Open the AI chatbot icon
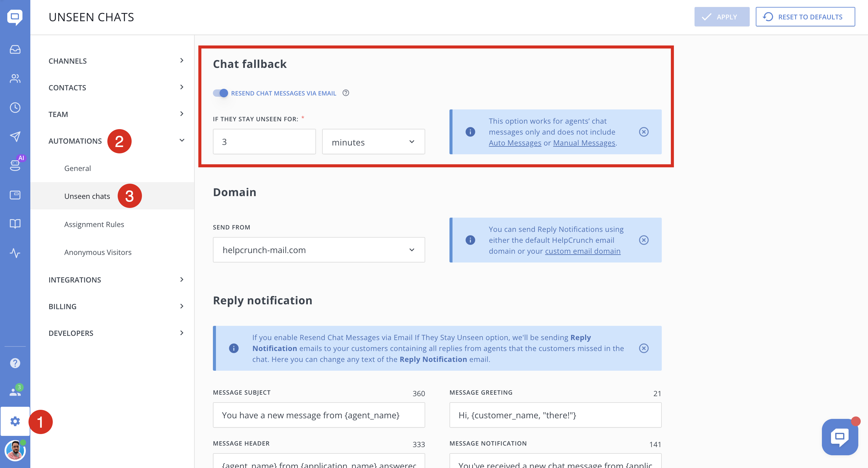Viewport: 868px width, 468px height. point(15,165)
